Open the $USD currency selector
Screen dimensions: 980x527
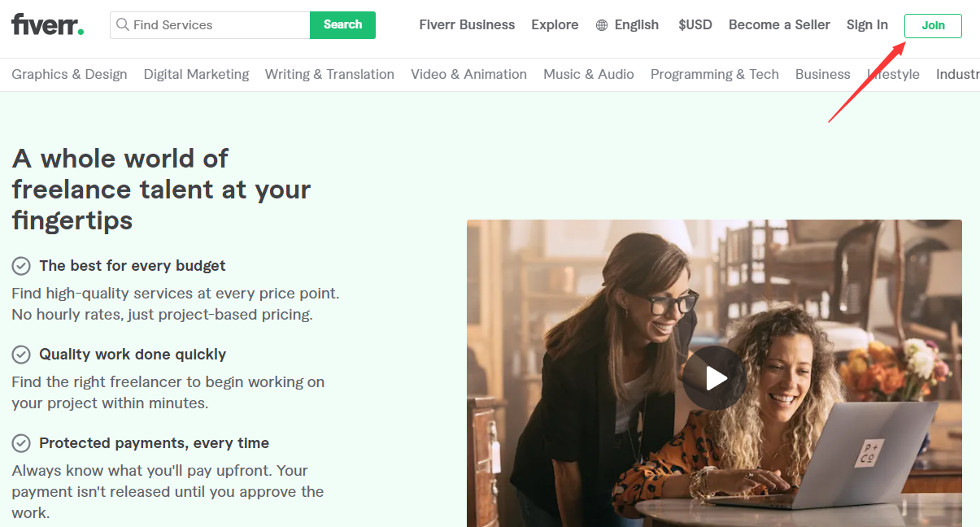[x=695, y=25]
